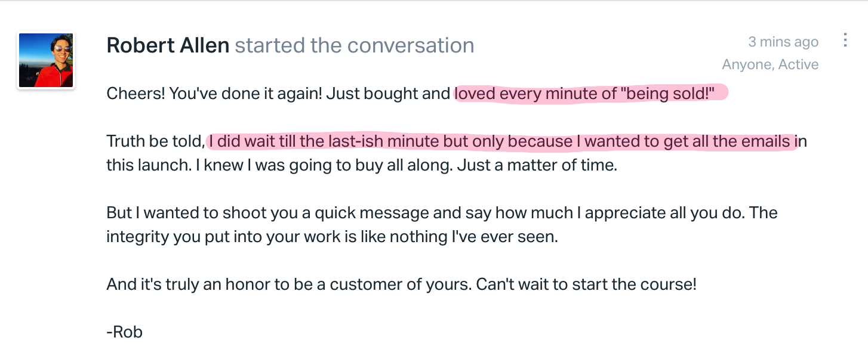Open the Robert Allen sender name
The image size is (868, 353).
pos(168,45)
